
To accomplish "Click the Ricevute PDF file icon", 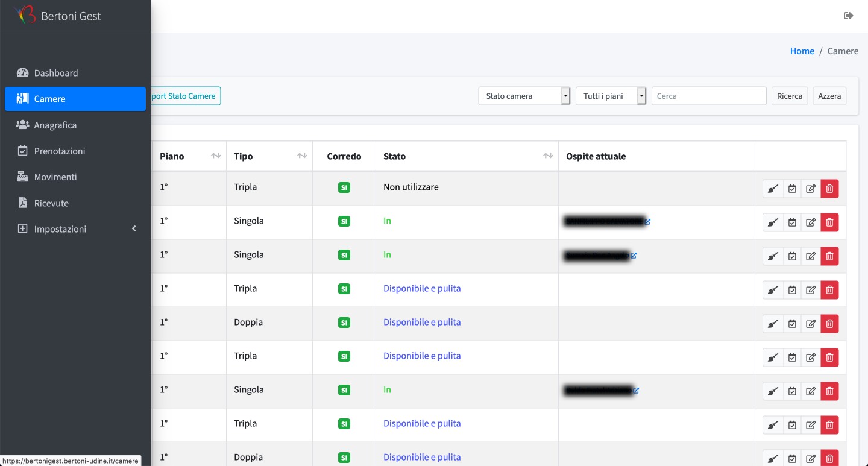I will pyautogui.click(x=23, y=203).
